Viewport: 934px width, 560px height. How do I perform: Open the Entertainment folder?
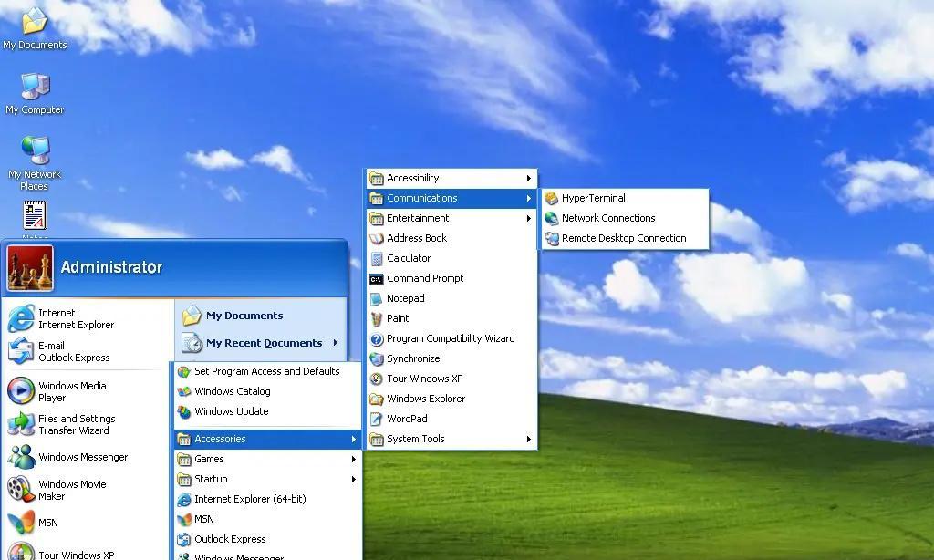tap(451, 218)
